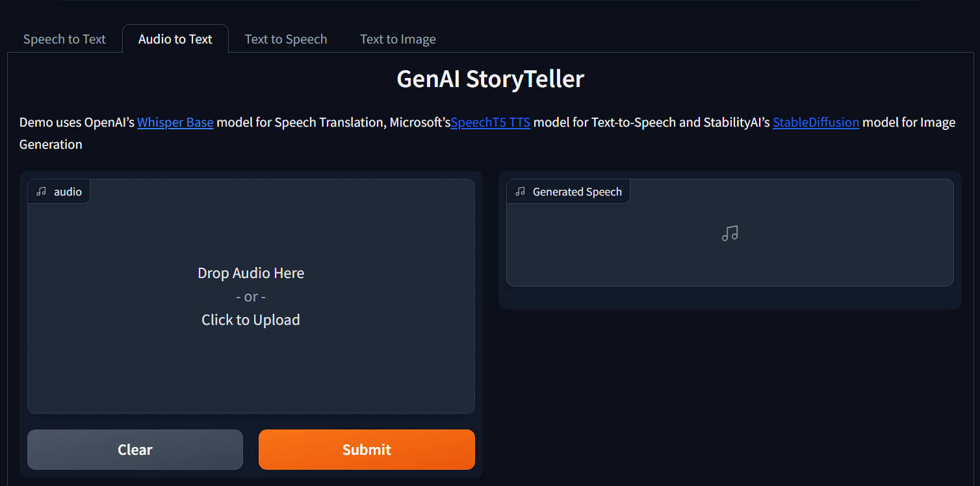
Task: Click the music note icon on the audio label
Action: [41, 191]
